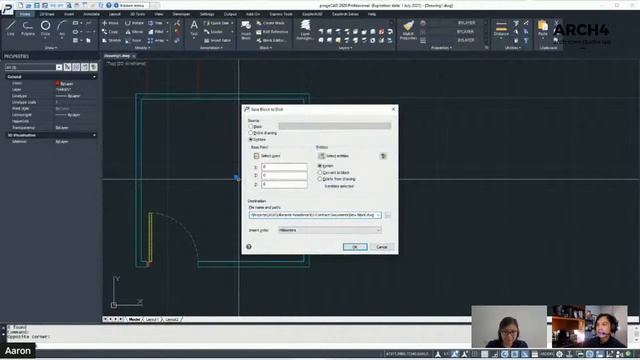
Task: Open the Layer Manager
Action: (x=305, y=30)
